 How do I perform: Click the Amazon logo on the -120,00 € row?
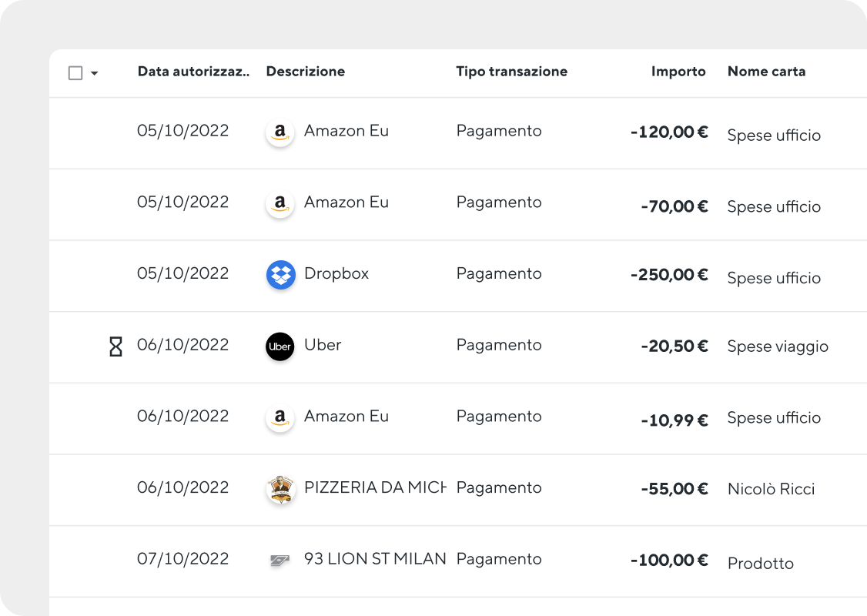280,132
